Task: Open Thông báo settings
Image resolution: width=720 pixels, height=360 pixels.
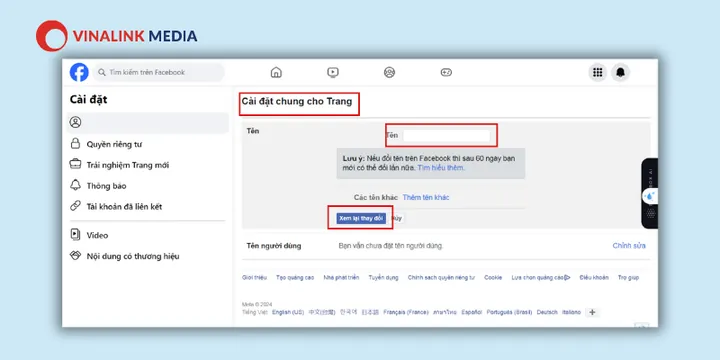Action: click(107, 186)
